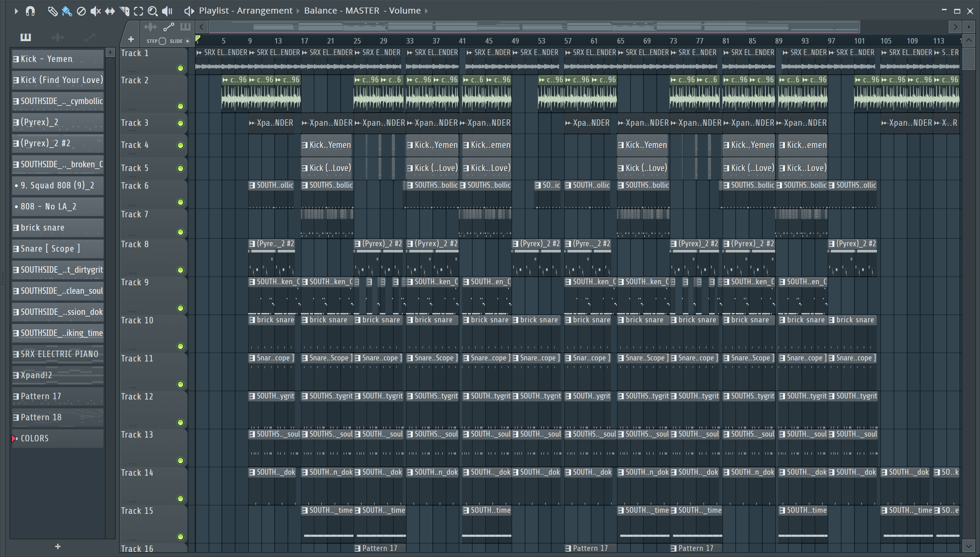Open the arrow dropdown after Playlist - Arrangement
Image resolution: width=980 pixels, height=557 pixels.
pos(298,11)
